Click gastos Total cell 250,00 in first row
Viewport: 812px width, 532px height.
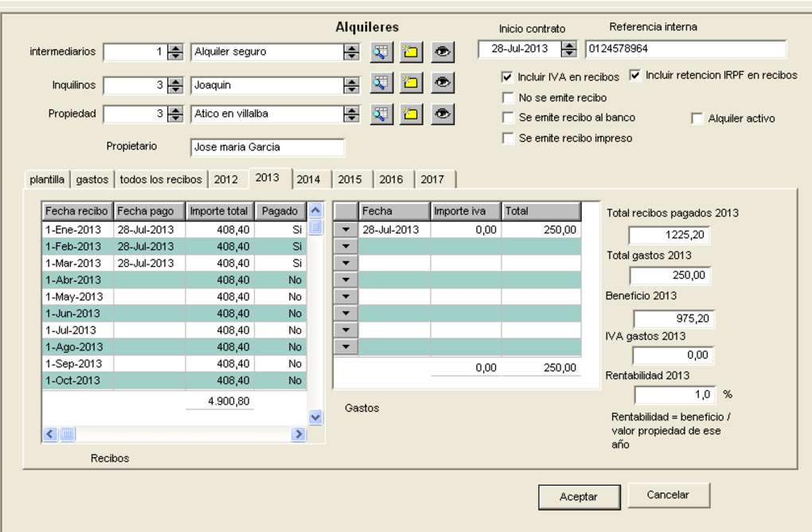coord(541,229)
